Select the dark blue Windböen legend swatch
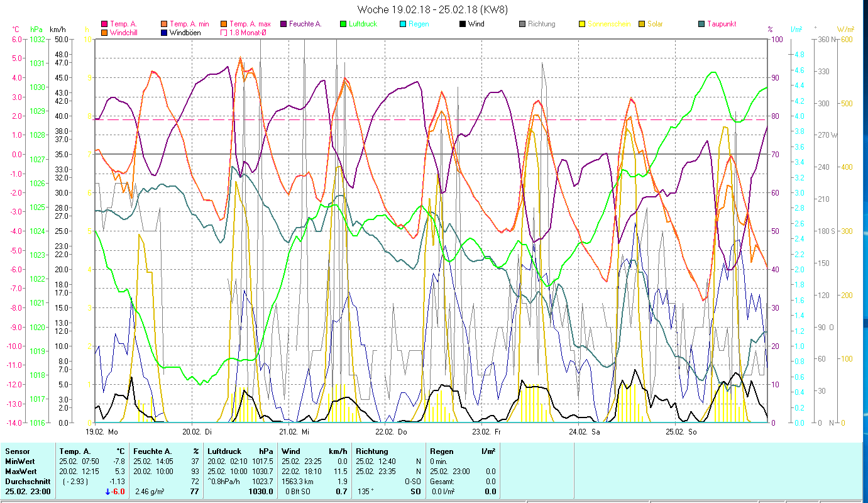This screenshot has height=503, width=868. coord(164,32)
